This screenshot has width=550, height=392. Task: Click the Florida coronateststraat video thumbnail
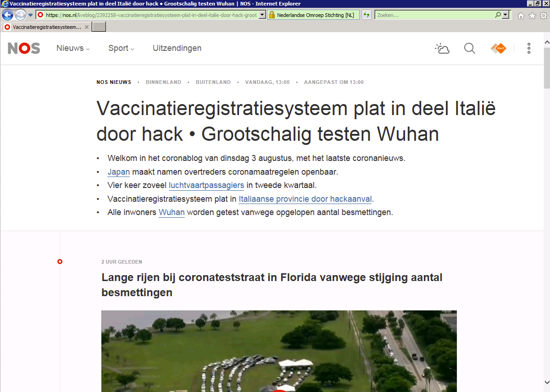(279, 351)
